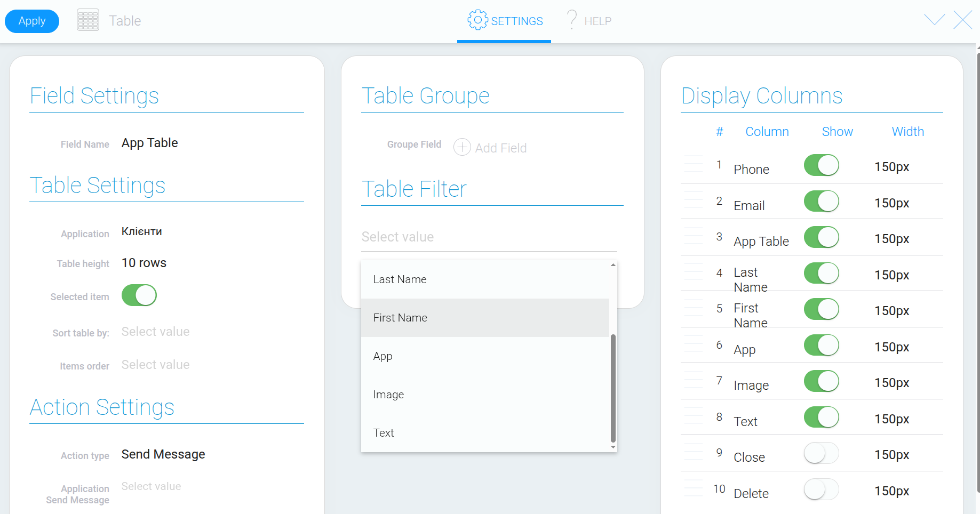Click the Settings gear icon
The height and width of the screenshot is (514, 980).
[x=477, y=20]
